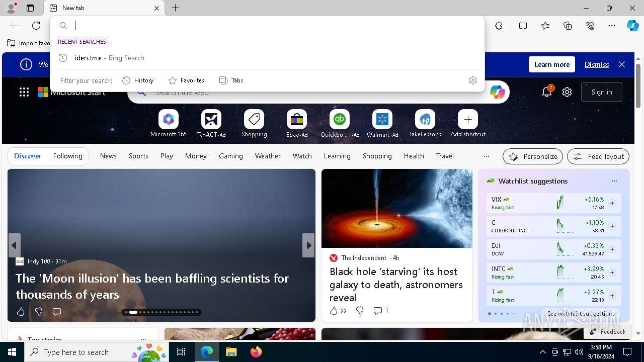Open the notifications bell icon
Image resolution: width=644 pixels, height=362 pixels.
coord(547,92)
